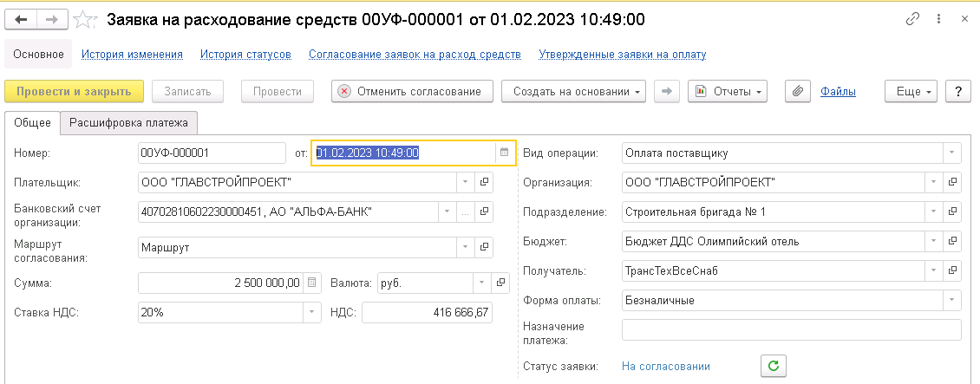Close the document form with X
Image resolution: width=980 pixels, height=384 pixels.
[x=964, y=19]
